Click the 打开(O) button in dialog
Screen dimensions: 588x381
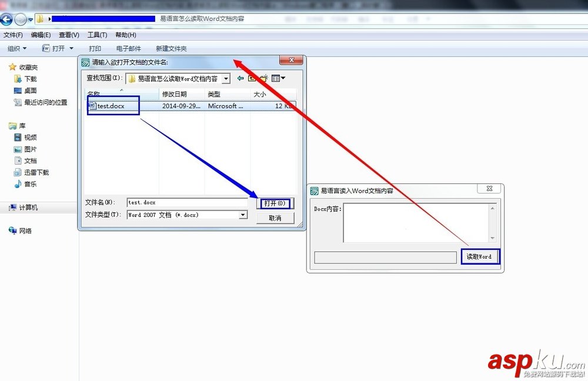[x=275, y=203]
